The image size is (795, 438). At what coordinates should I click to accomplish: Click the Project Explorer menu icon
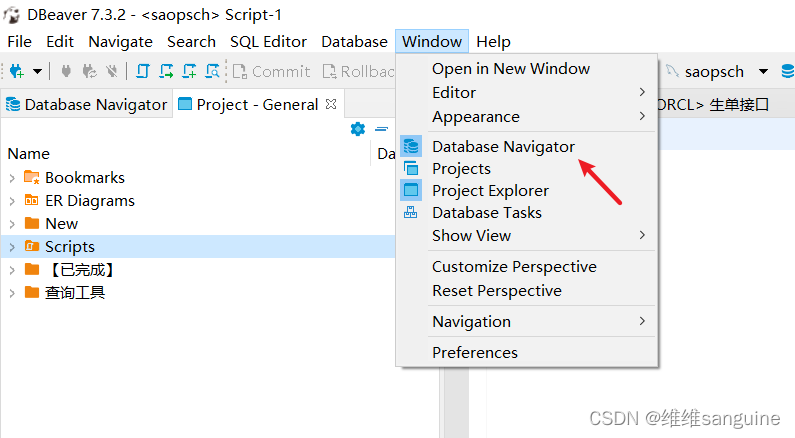[411, 191]
